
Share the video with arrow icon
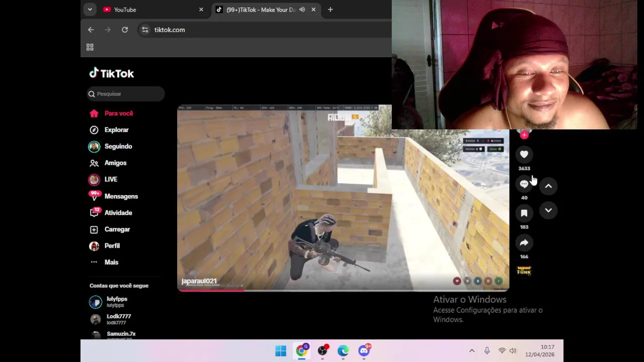[524, 243]
